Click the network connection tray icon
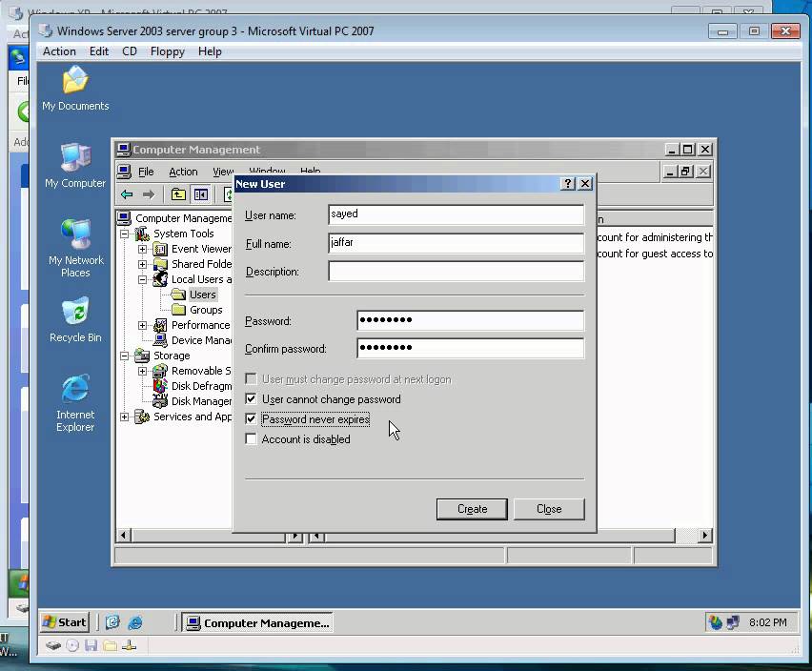812x671 pixels. 733,622
